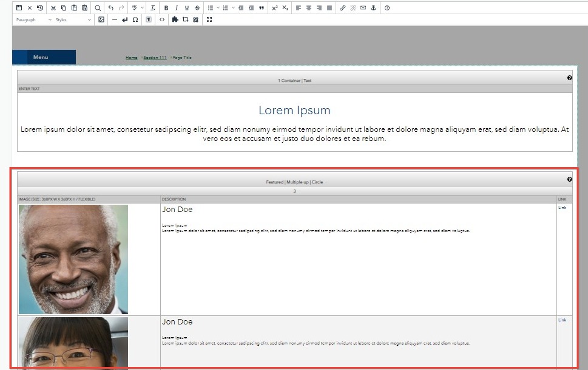The image size is (588, 370).
Task: Open the bullet list style dropdown arrow
Action: 218,7
